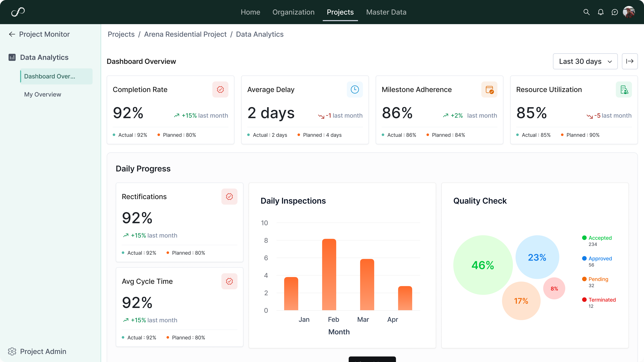
Task: Click the Pending legend entry
Action: coord(595,282)
